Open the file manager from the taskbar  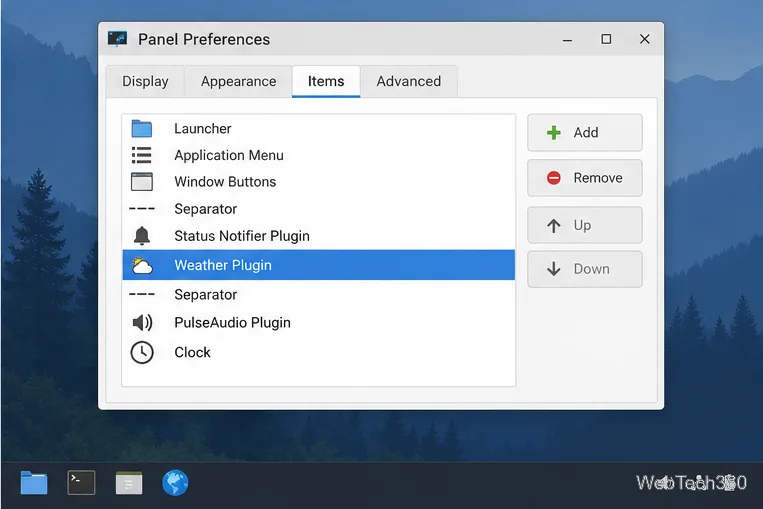(x=34, y=483)
